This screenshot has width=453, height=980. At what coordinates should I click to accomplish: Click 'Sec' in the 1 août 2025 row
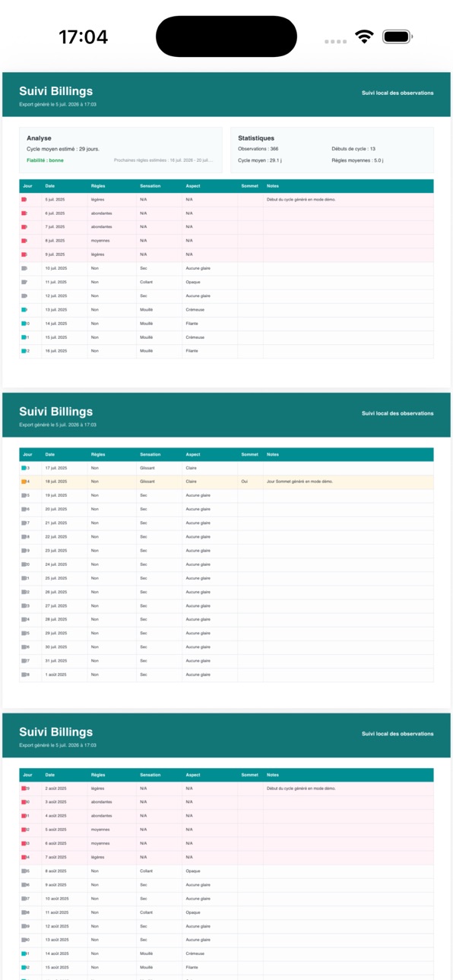[143, 675]
